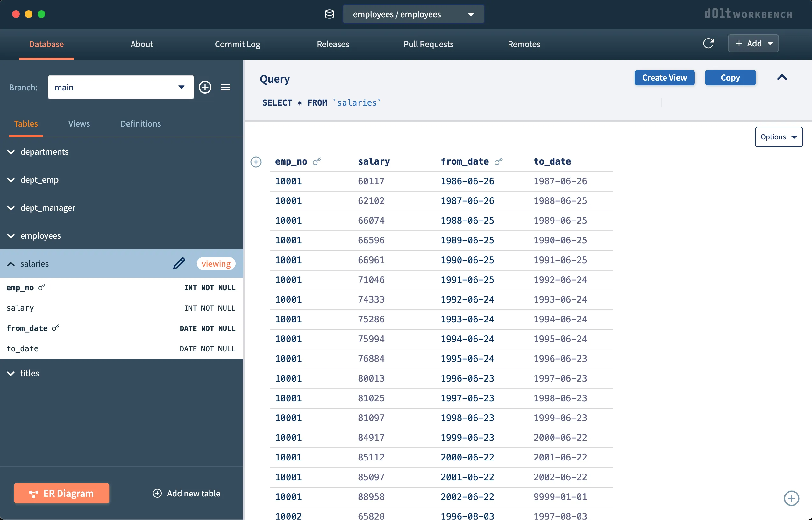This screenshot has height=520, width=812.
Task: Collapse the salaries table schema
Action: (11, 264)
